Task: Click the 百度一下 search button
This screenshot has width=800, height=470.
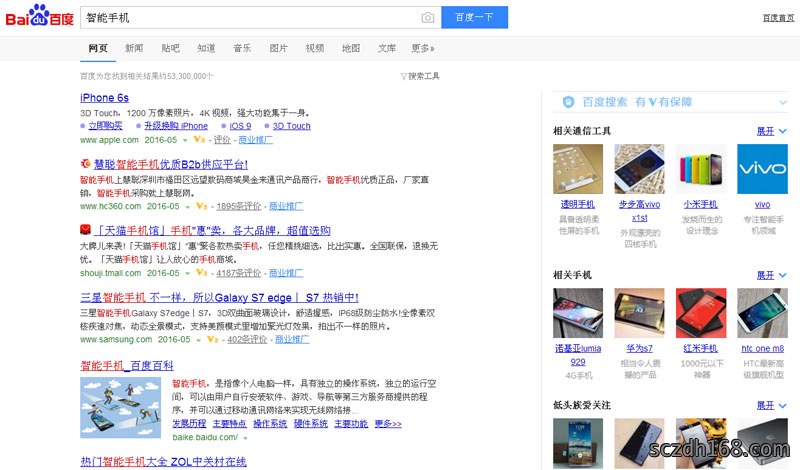Action: pos(474,17)
